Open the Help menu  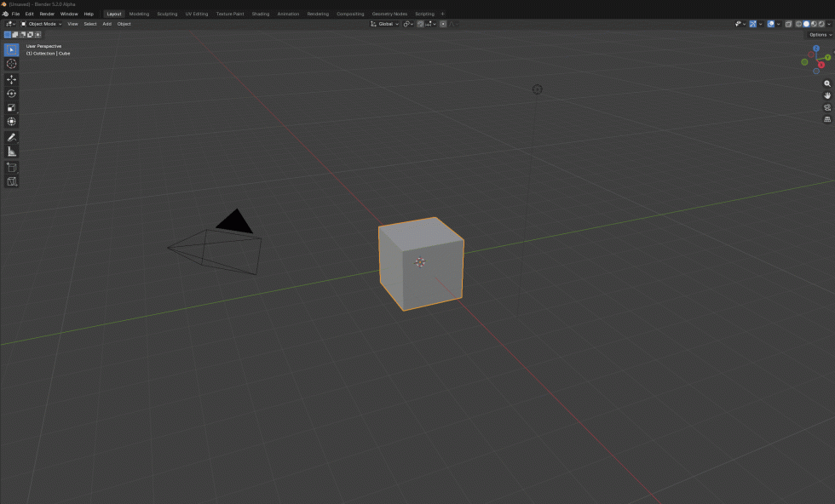pyautogui.click(x=89, y=14)
